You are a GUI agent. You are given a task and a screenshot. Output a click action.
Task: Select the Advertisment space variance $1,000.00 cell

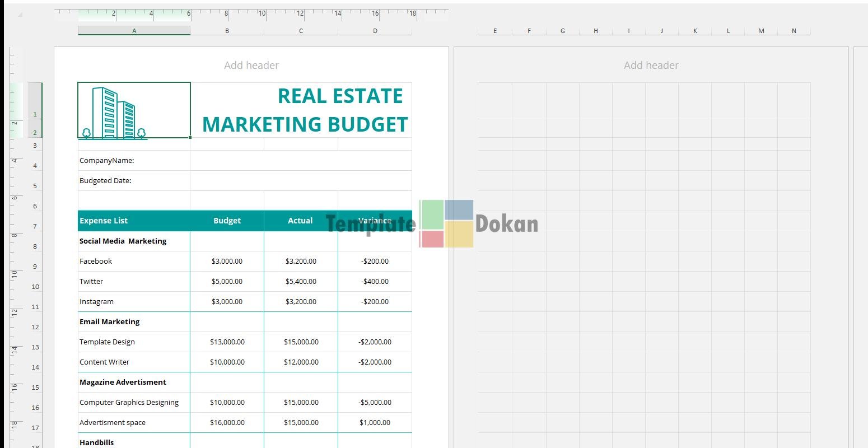375,423
